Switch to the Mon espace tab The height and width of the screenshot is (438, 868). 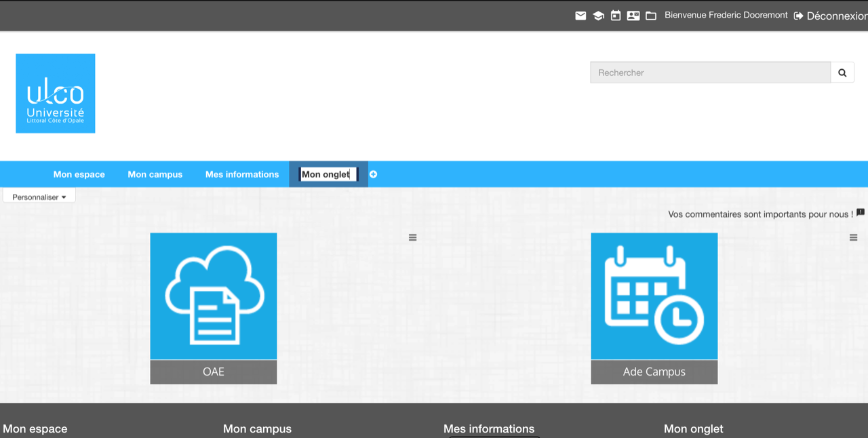coord(79,174)
